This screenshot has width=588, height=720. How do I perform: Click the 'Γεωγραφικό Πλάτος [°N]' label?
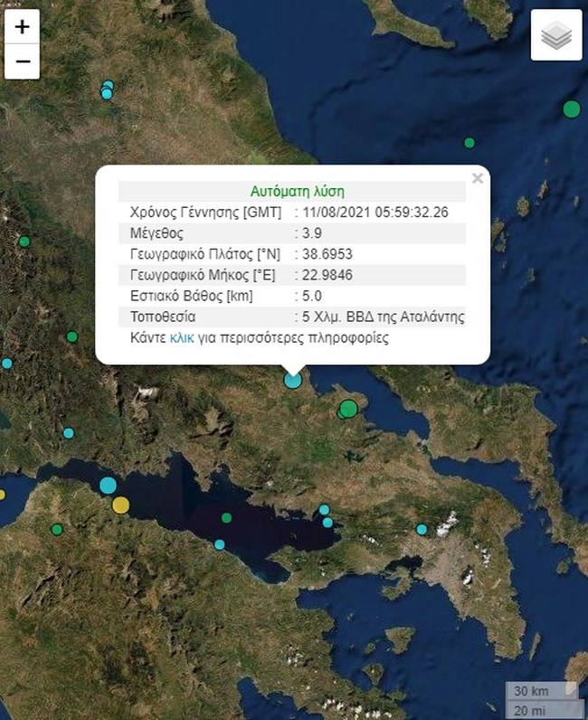[x=205, y=254]
